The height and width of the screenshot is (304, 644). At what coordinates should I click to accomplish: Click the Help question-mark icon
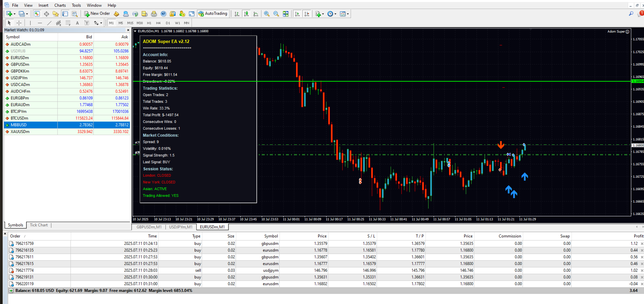coord(163,14)
